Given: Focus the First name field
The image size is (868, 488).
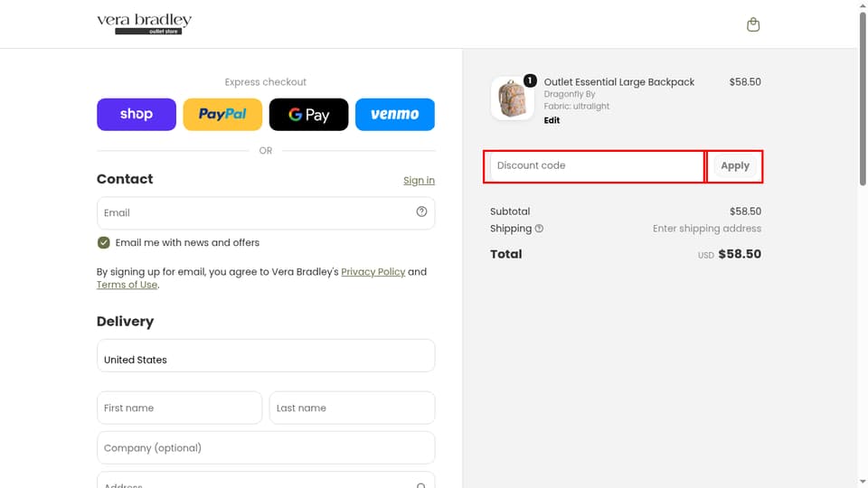Looking at the screenshot, I should pos(179,408).
